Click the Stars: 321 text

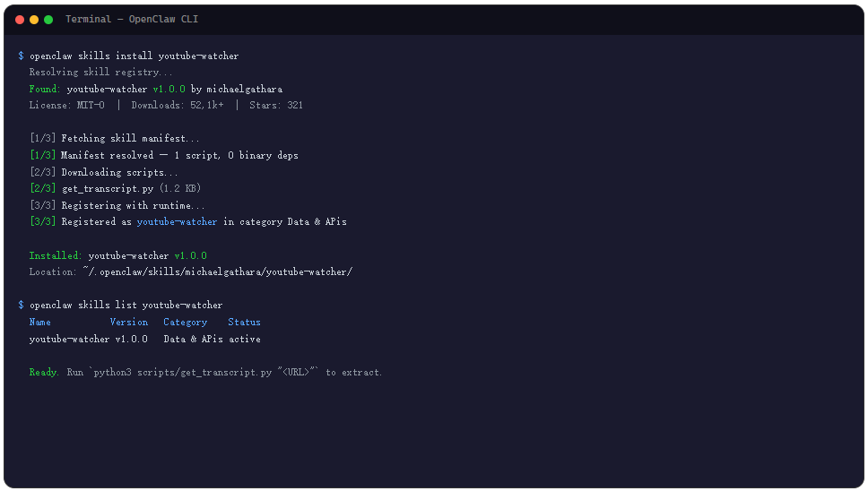pyautogui.click(x=276, y=105)
